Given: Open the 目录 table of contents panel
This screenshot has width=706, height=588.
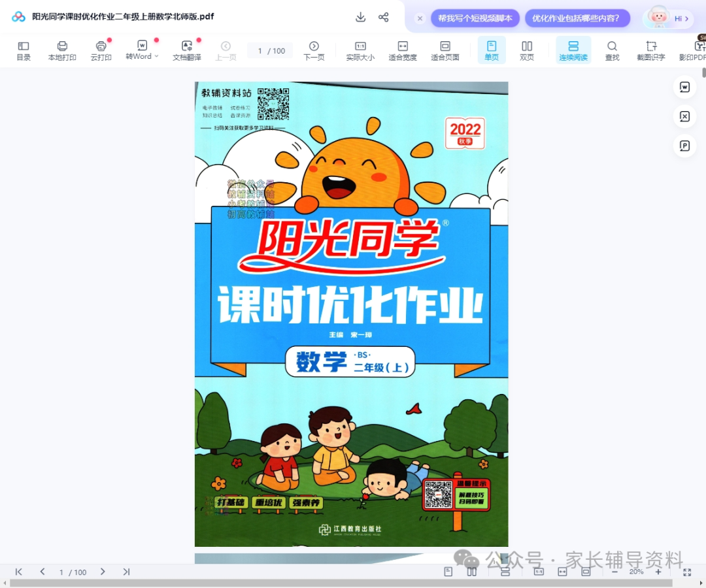Looking at the screenshot, I should (24, 51).
